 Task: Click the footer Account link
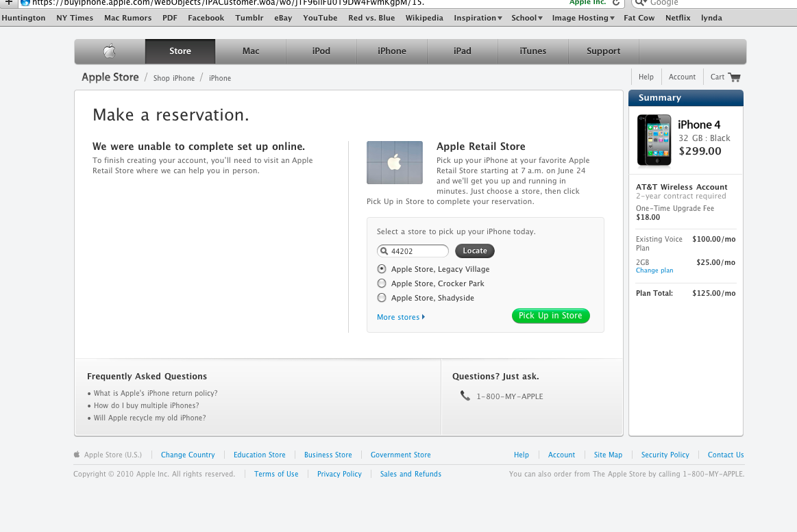[x=562, y=455]
